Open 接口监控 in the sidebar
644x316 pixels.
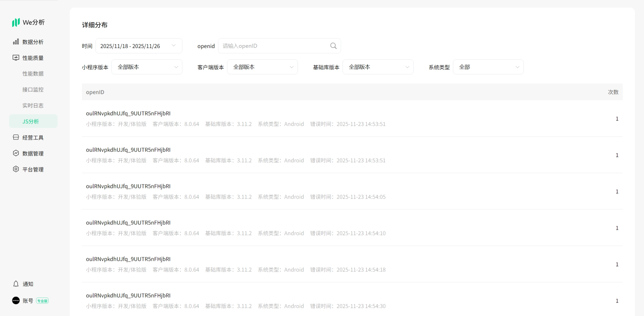click(33, 90)
